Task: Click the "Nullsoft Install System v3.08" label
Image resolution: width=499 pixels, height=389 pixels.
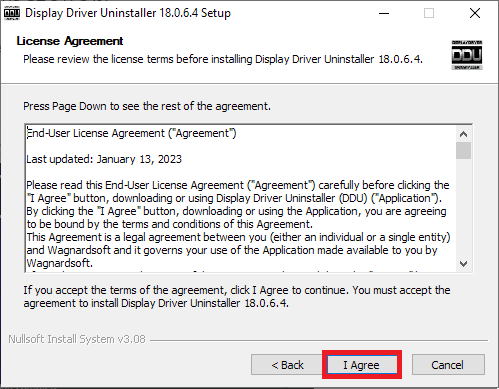Action: 77,339
